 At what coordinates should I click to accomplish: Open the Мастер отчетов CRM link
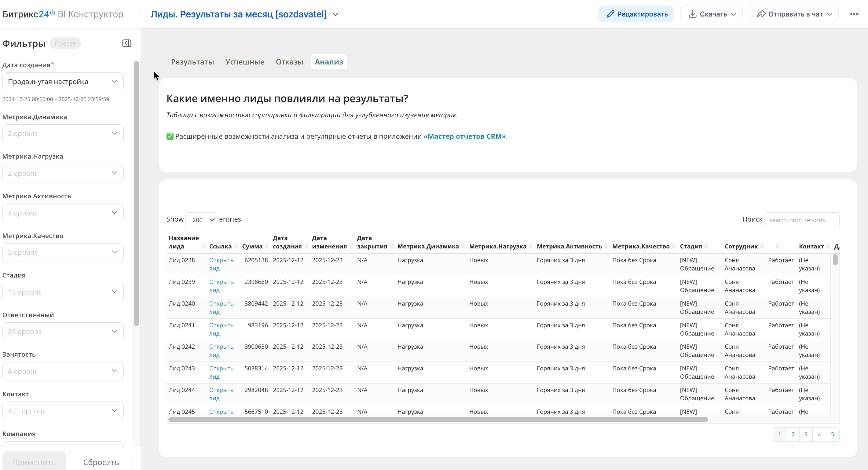pos(464,137)
